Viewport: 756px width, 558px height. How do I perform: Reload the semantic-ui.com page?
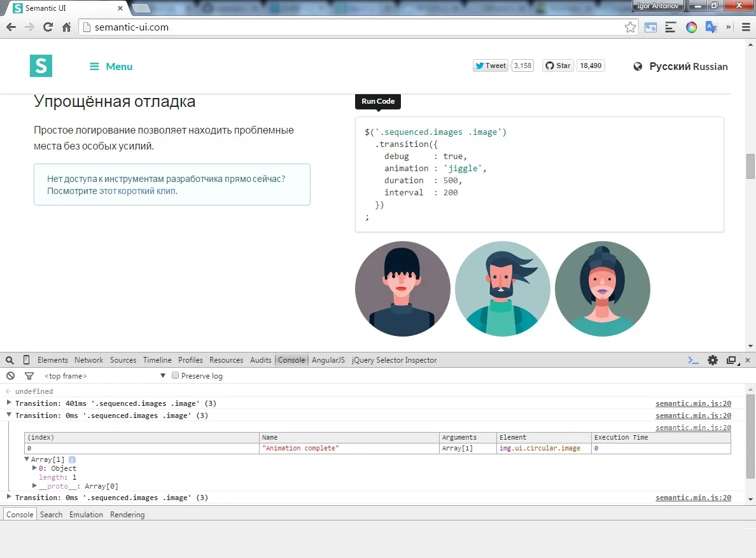(48, 27)
